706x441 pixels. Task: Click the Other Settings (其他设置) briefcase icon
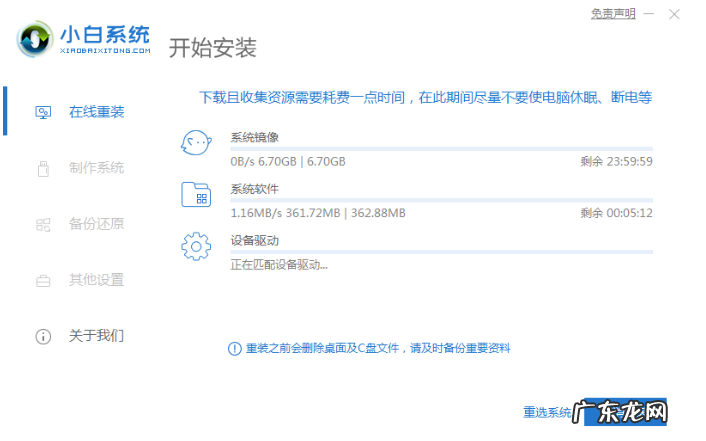coord(43,280)
